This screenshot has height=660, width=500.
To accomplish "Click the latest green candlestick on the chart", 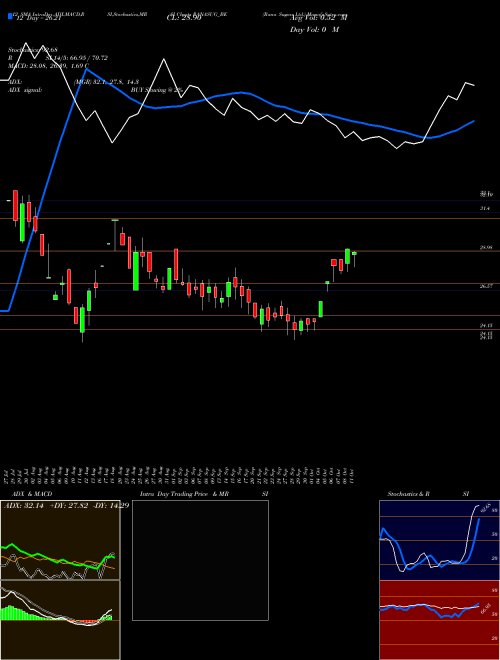I will pyautogui.click(x=354, y=253).
